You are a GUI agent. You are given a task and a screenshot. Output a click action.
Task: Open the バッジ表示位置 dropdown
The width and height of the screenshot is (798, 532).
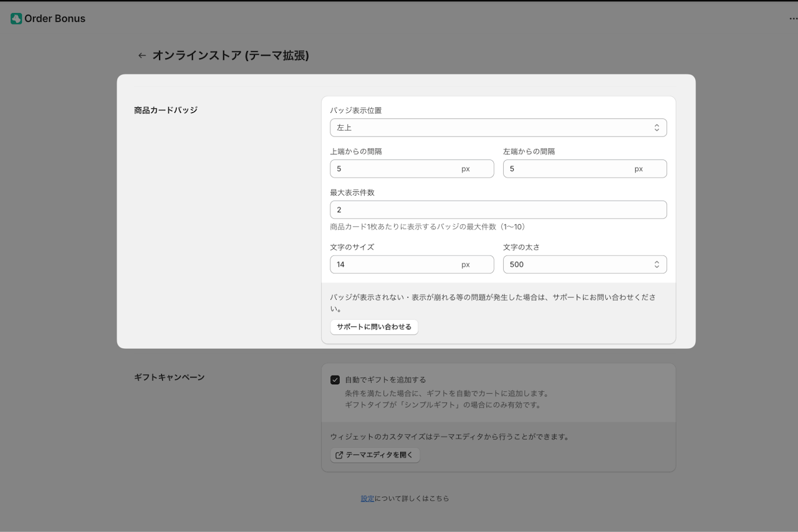498,128
